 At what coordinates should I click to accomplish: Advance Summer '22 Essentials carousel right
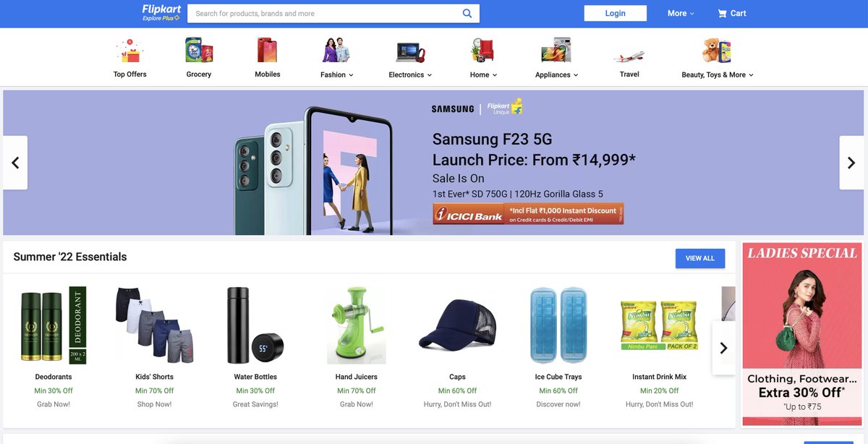click(x=723, y=348)
